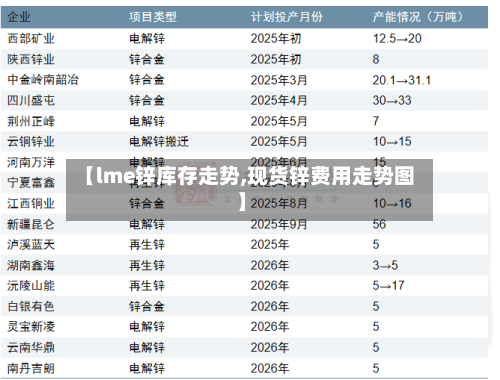Select 电解锌 in the 西部矿业 row

point(147,39)
